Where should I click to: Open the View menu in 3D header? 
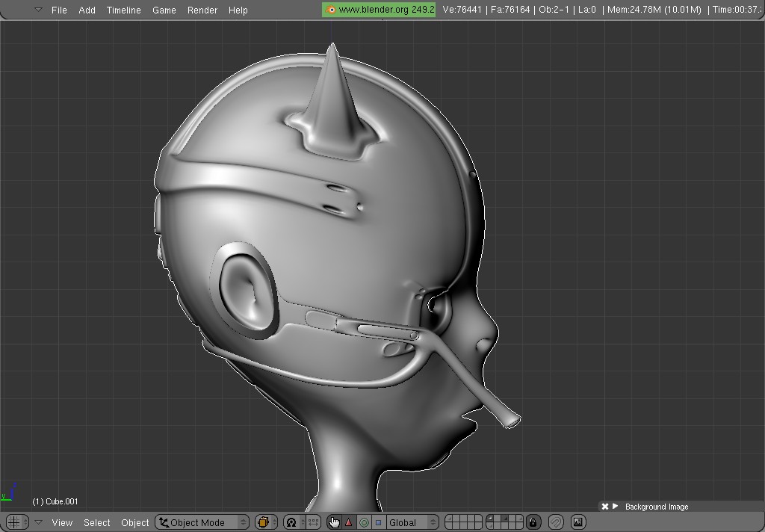62,522
